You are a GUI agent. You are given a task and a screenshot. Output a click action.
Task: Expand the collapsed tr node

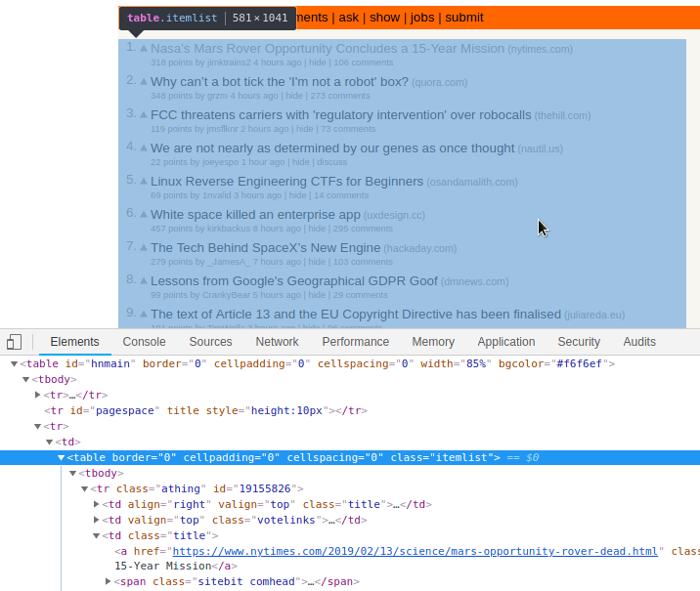tap(37, 396)
